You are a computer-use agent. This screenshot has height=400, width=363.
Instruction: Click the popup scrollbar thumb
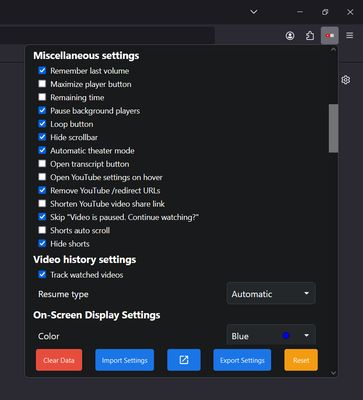point(333,128)
